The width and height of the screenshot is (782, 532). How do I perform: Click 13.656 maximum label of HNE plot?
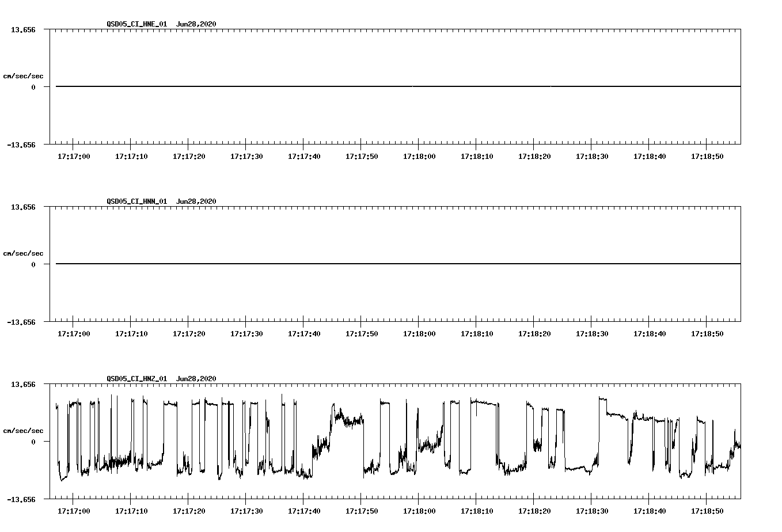point(23,29)
